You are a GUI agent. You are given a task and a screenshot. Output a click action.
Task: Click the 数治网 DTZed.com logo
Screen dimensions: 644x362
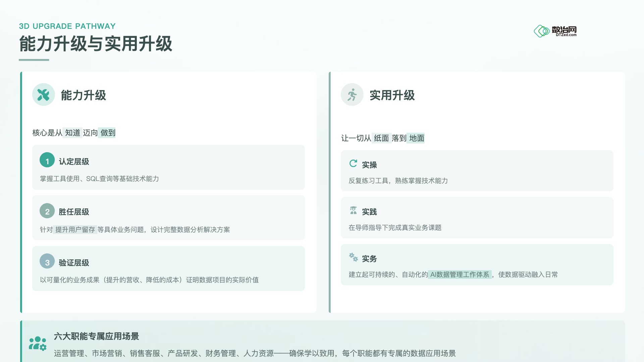click(x=555, y=31)
